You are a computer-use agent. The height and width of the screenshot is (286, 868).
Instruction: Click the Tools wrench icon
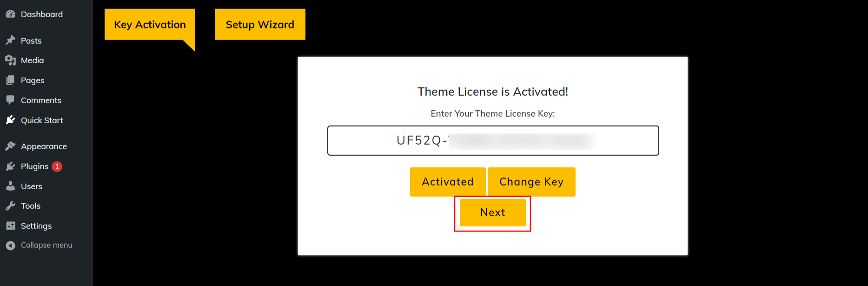[x=10, y=206]
